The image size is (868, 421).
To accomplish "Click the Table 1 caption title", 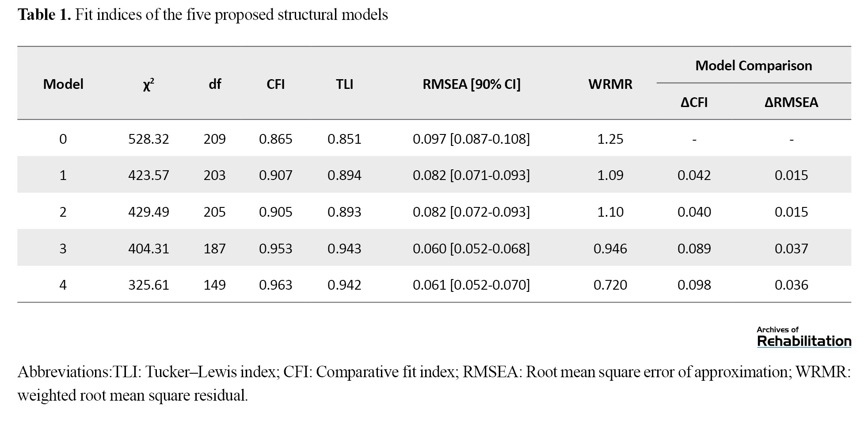I will click(x=202, y=15).
